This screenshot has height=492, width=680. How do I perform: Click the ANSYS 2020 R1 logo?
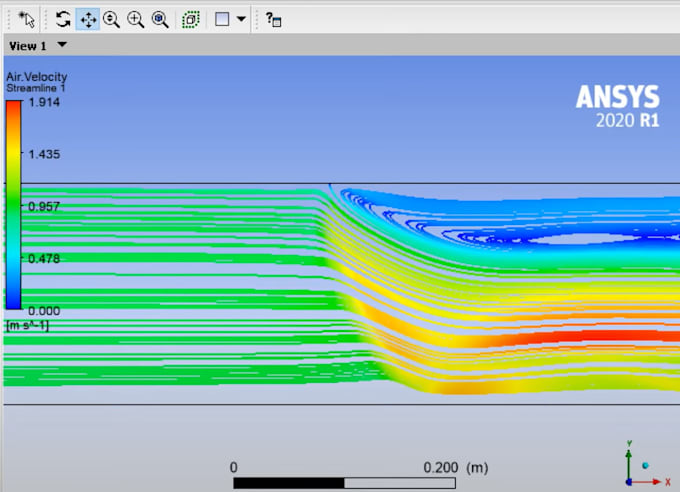pyautogui.click(x=618, y=106)
